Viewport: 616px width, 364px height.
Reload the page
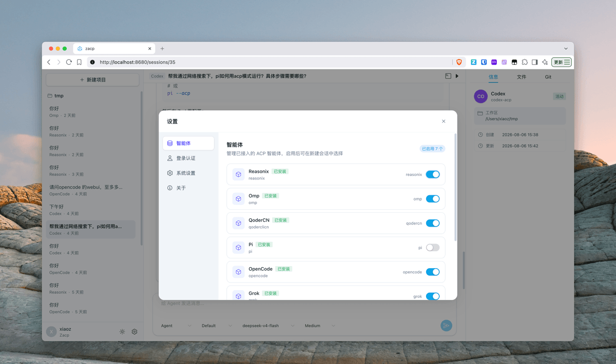click(69, 62)
